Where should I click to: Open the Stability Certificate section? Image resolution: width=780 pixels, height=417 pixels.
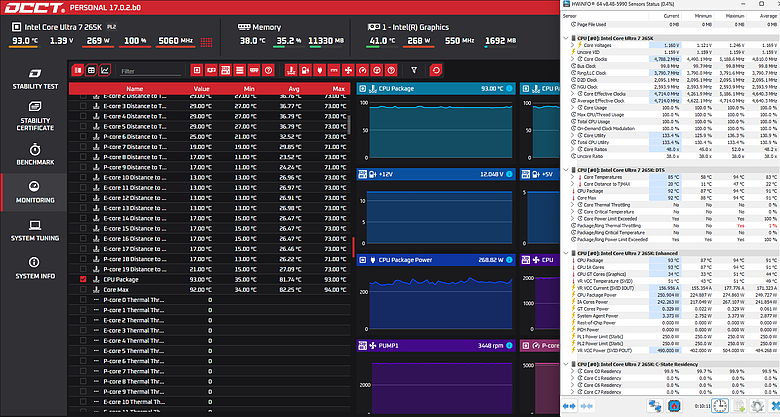point(35,116)
